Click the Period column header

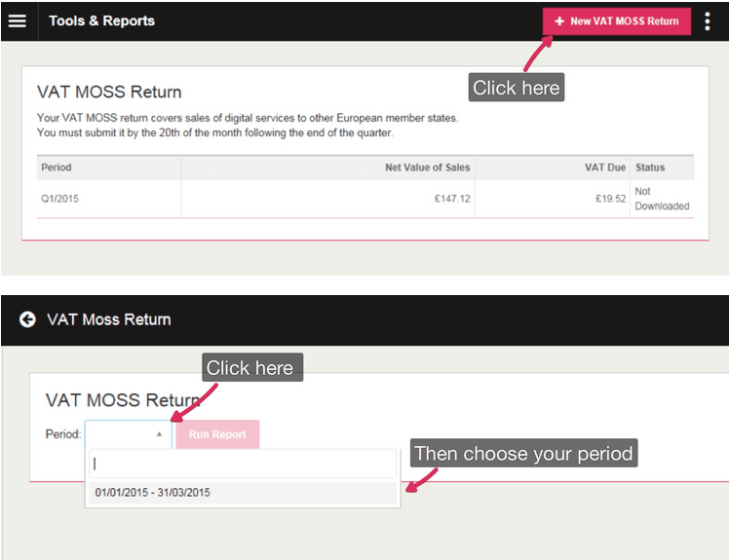57,168
